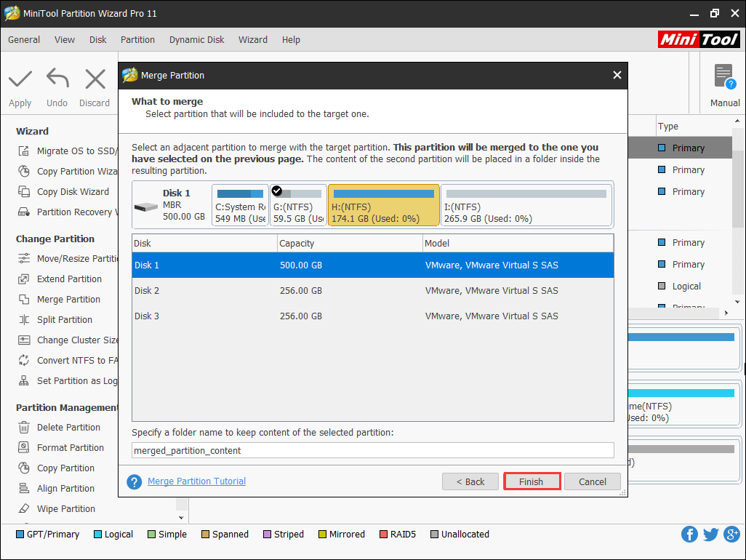Viewport: 746px width, 560px height.
Task: Click Copy Partition icon
Action: [x=23, y=468]
